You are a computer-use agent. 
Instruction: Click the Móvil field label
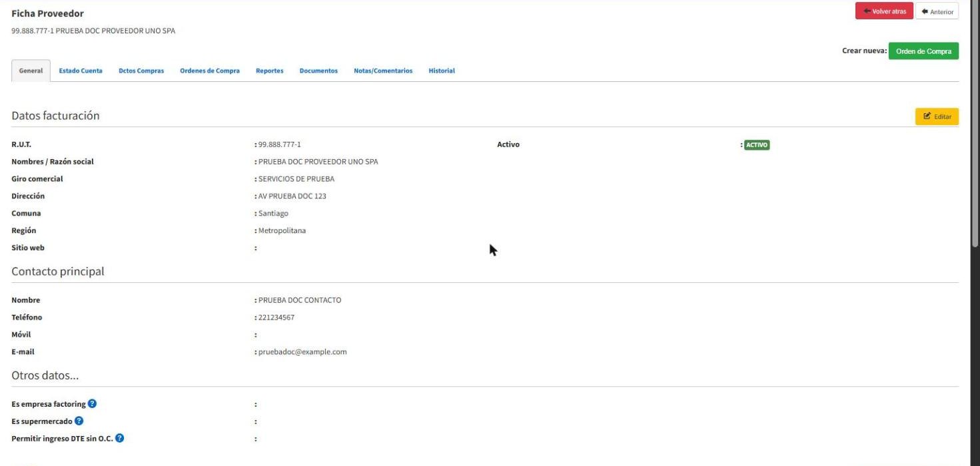(x=21, y=335)
